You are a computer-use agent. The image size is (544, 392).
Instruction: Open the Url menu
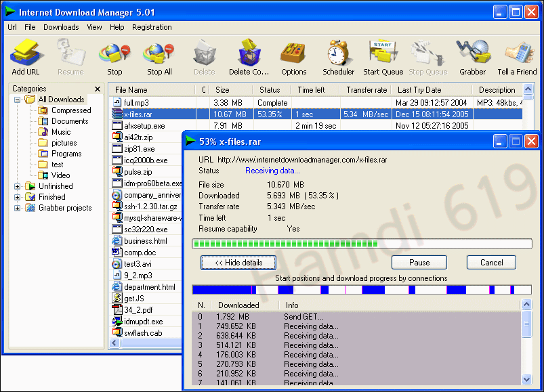pyautogui.click(x=12, y=27)
